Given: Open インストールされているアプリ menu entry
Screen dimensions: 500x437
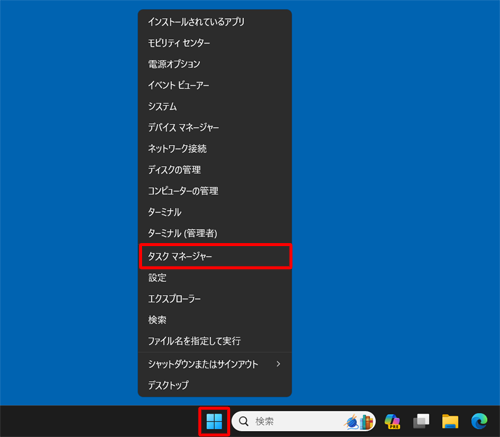Looking at the screenshot, I should click(x=215, y=22).
